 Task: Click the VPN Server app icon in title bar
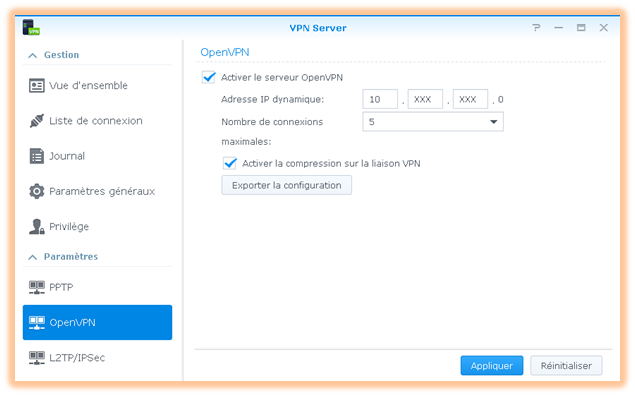[x=31, y=28]
